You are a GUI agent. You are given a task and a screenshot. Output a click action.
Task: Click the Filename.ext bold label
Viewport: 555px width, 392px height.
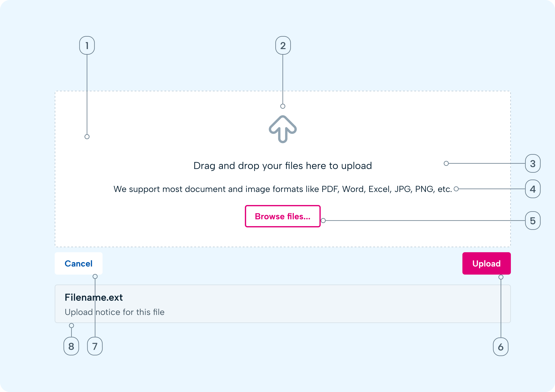94,298
